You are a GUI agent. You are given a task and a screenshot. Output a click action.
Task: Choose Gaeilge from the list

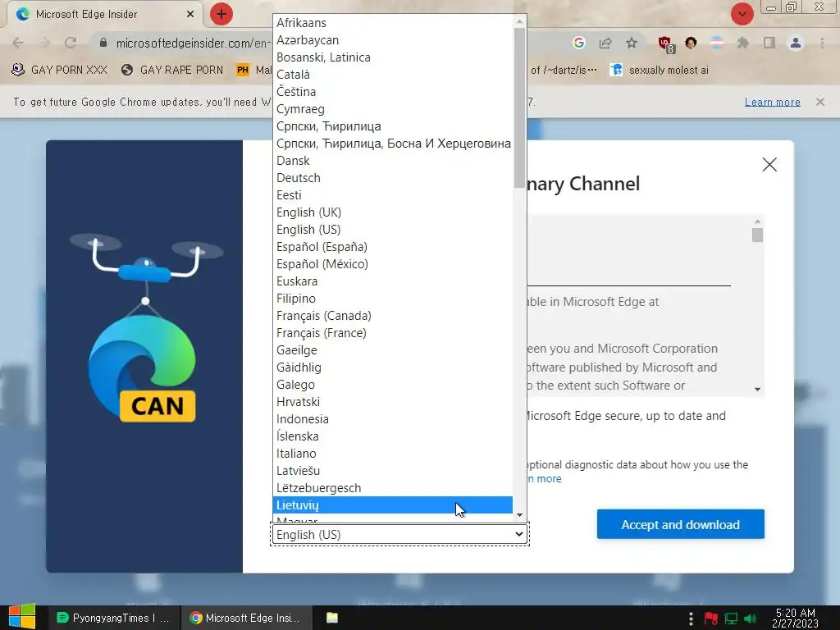(x=393, y=350)
